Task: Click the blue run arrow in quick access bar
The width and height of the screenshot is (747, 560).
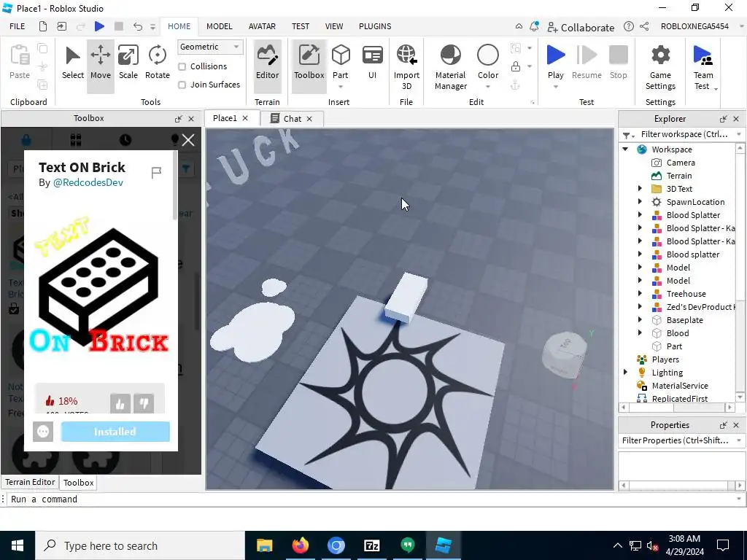Action: coord(99,26)
